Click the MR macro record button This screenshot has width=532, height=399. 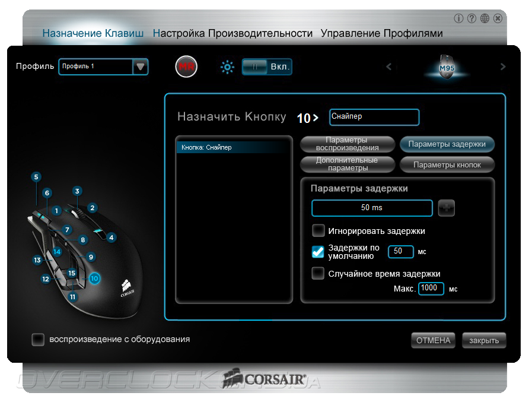(x=186, y=66)
